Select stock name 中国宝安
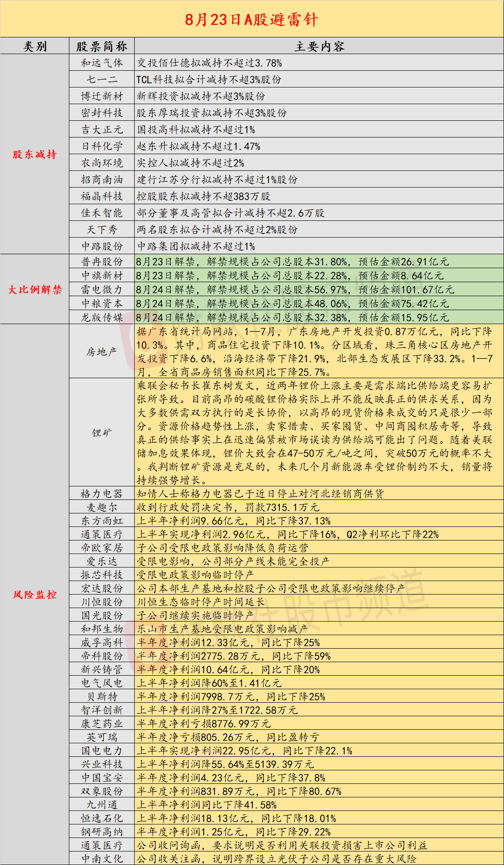Viewport: 504px width, 865px height. (x=102, y=778)
